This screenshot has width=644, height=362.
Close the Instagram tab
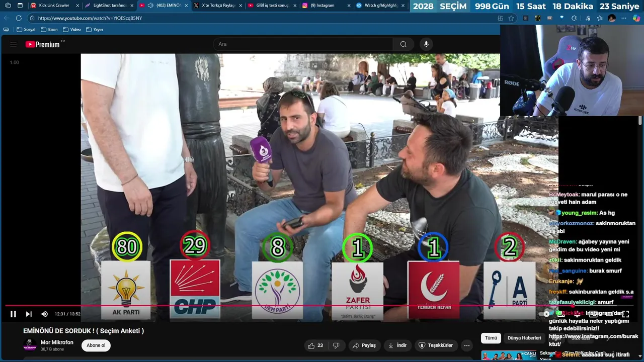349,6
